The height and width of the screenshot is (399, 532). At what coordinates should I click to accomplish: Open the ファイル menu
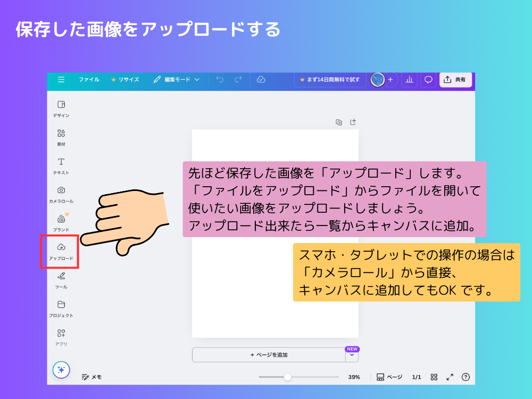click(x=89, y=79)
